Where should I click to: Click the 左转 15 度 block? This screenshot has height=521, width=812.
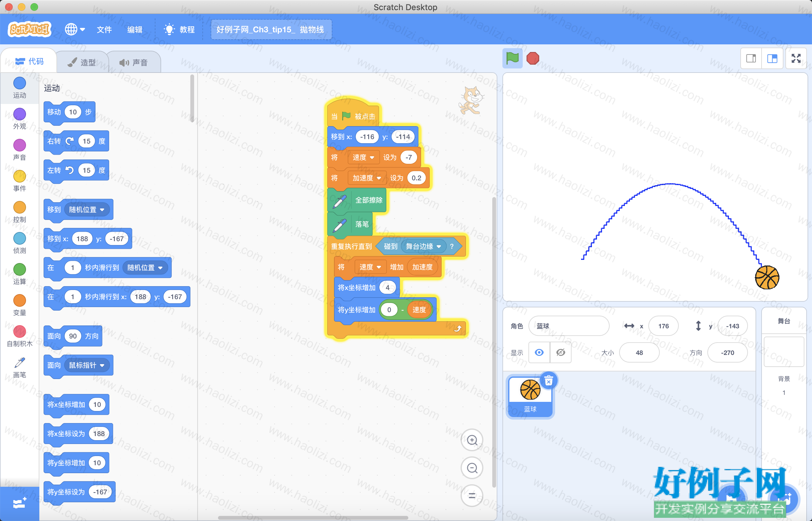(76, 170)
